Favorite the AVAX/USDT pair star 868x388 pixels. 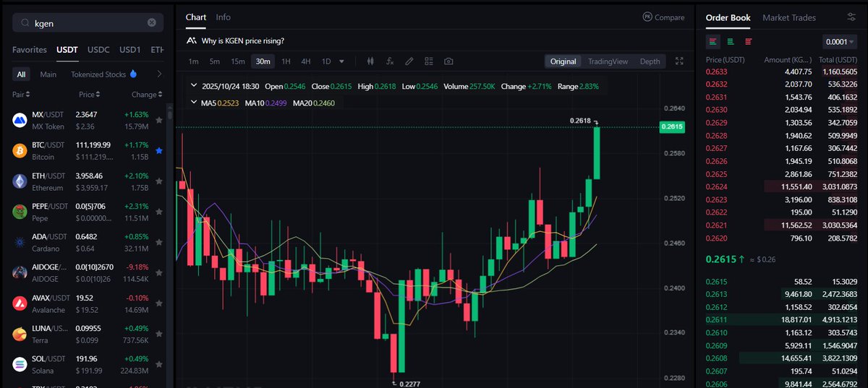pos(158,303)
